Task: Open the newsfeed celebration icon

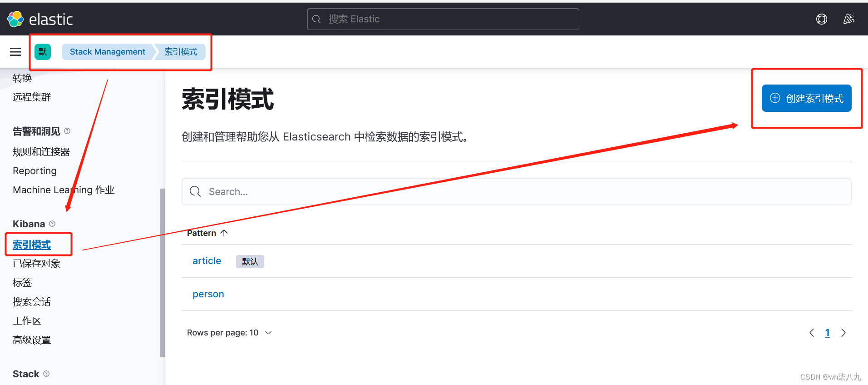Action: (848, 19)
